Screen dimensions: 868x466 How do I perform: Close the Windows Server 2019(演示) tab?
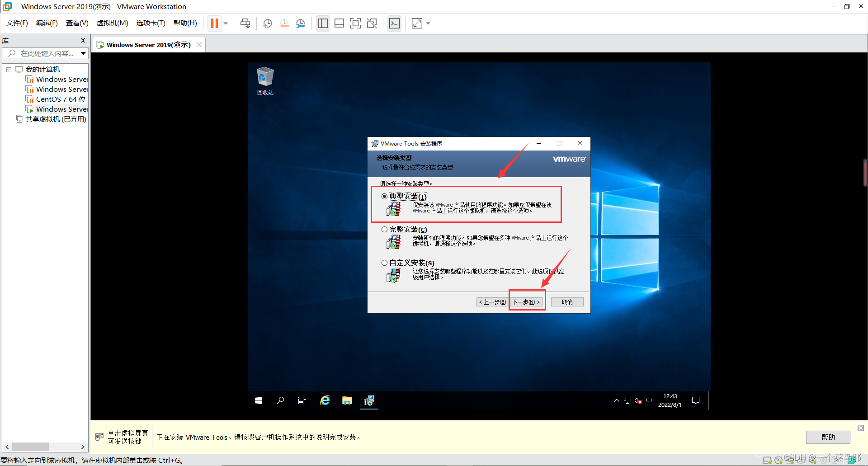coord(199,45)
